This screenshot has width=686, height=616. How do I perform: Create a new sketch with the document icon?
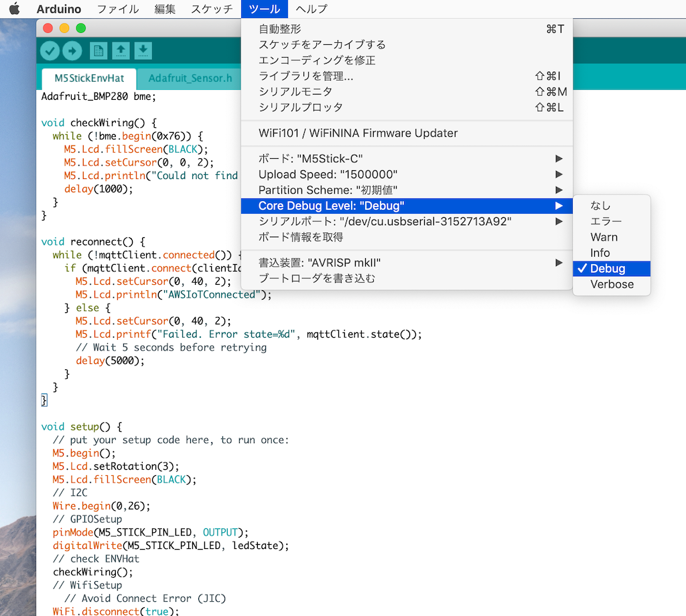coord(98,51)
